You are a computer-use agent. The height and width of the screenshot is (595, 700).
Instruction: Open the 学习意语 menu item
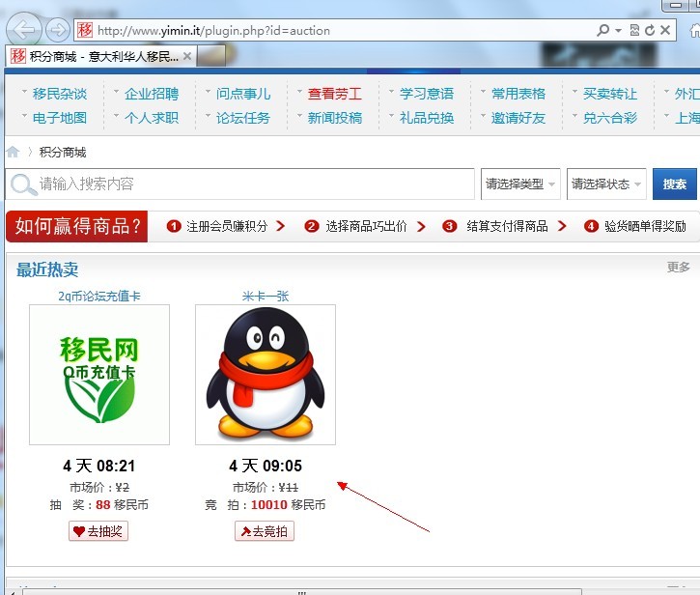(427, 94)
